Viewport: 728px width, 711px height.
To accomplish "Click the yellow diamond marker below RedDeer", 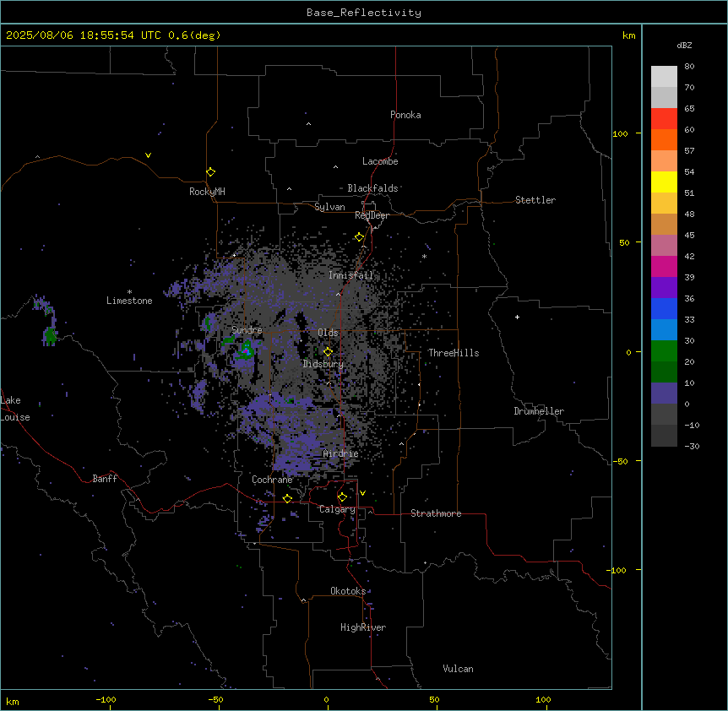I will pos(360,237).
